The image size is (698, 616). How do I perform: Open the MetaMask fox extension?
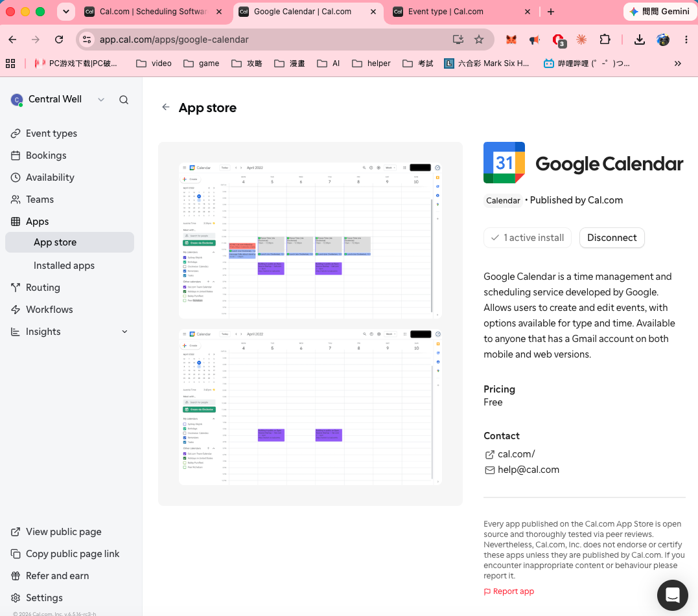[511, 40]
